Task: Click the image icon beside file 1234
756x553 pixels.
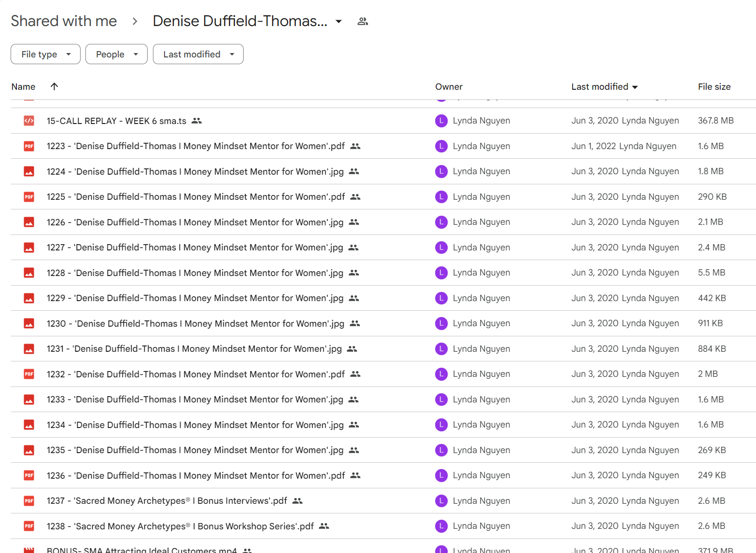Action: click(x=29, y=425)
